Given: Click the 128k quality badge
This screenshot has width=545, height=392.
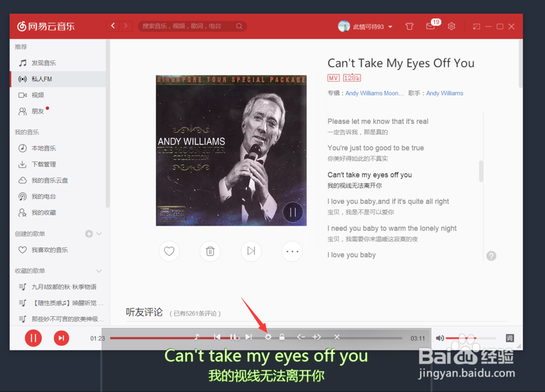Looking at the screenshot, I should point(352,78).
